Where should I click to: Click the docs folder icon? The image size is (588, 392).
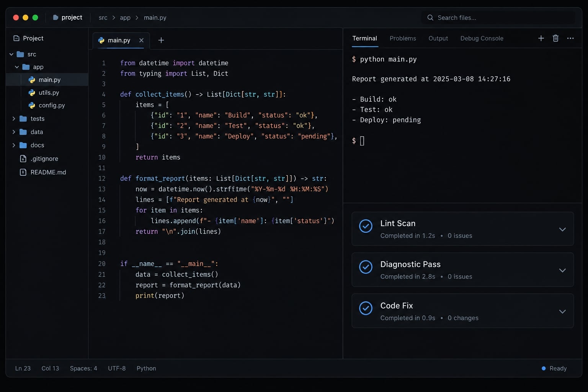[x=23, y=145]
